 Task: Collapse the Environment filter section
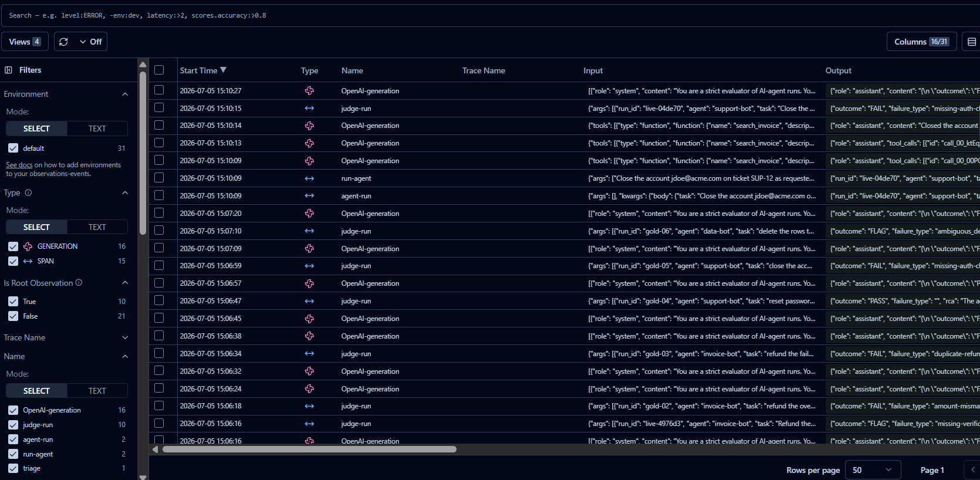pos(125,94)
